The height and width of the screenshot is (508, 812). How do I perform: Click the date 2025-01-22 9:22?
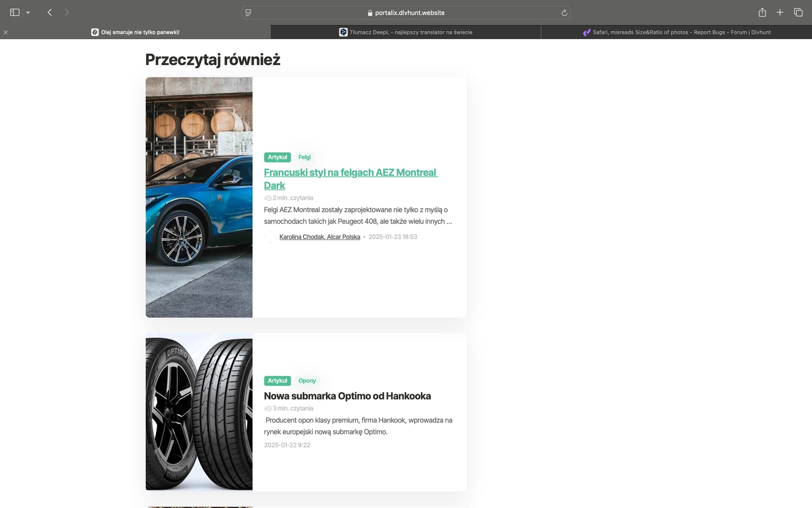point(287,445)
